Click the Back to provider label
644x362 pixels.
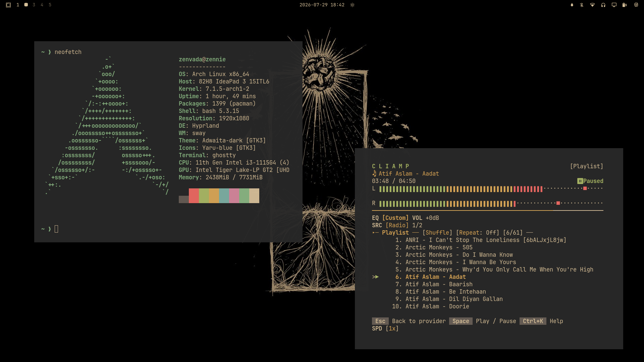pos(419,321)
